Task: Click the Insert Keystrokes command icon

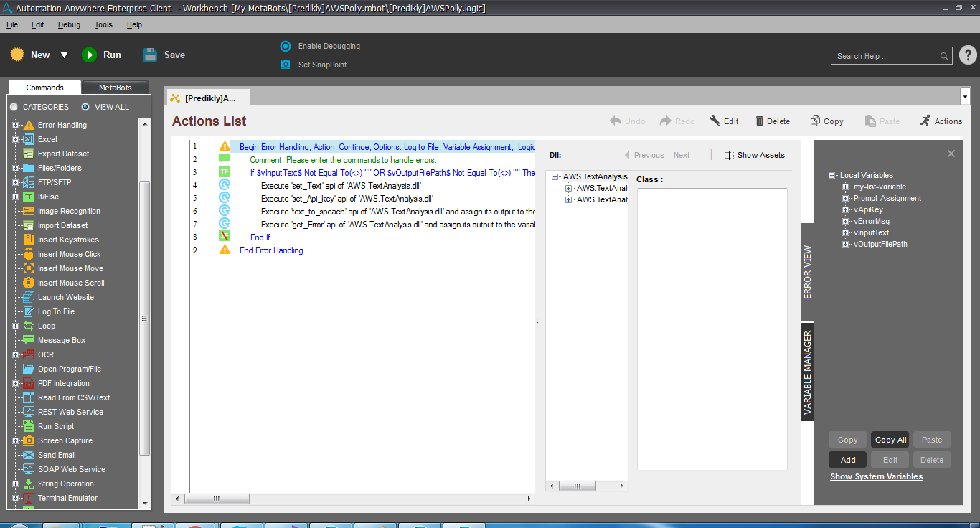Action: pos(29,240)
